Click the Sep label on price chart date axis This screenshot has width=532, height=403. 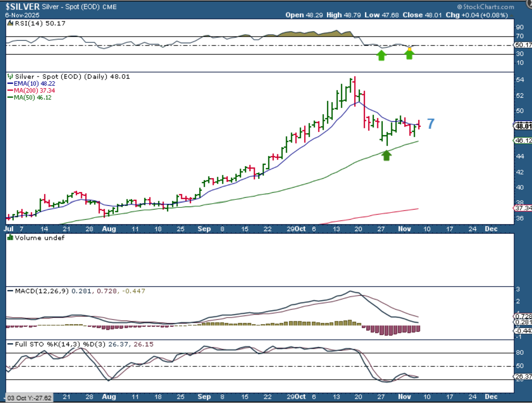point(204,229)
